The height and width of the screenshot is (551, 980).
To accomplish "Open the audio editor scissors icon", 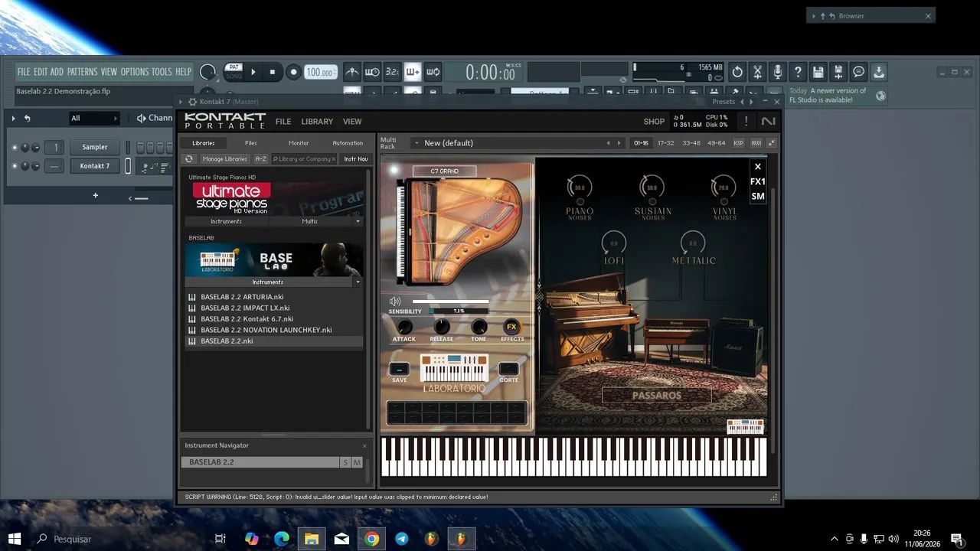I will (757, 72).
